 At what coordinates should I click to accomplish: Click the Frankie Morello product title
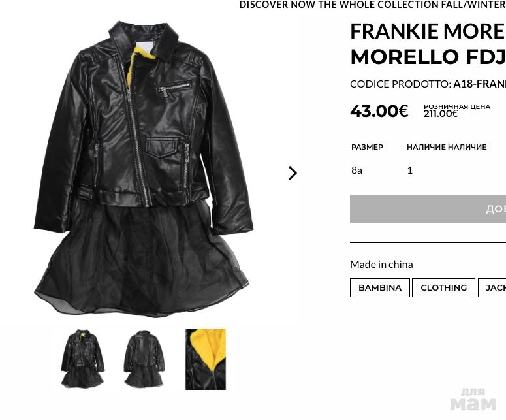[x=428, y=43]
